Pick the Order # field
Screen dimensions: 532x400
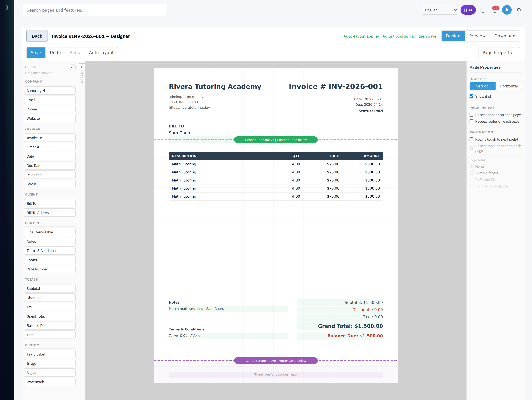pos(50,147)
